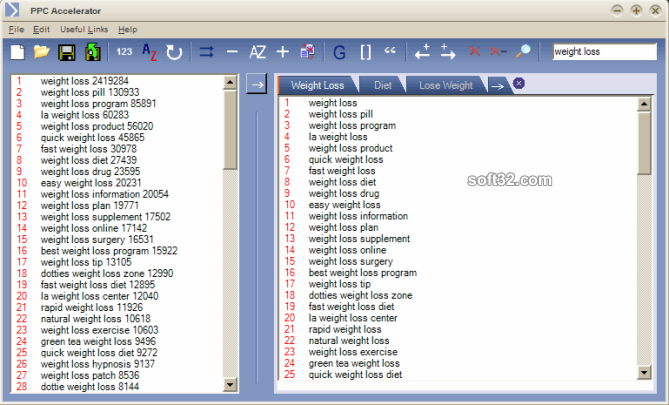Open the Useful Links menu
669x405 pixels.
tap(84, 29)
